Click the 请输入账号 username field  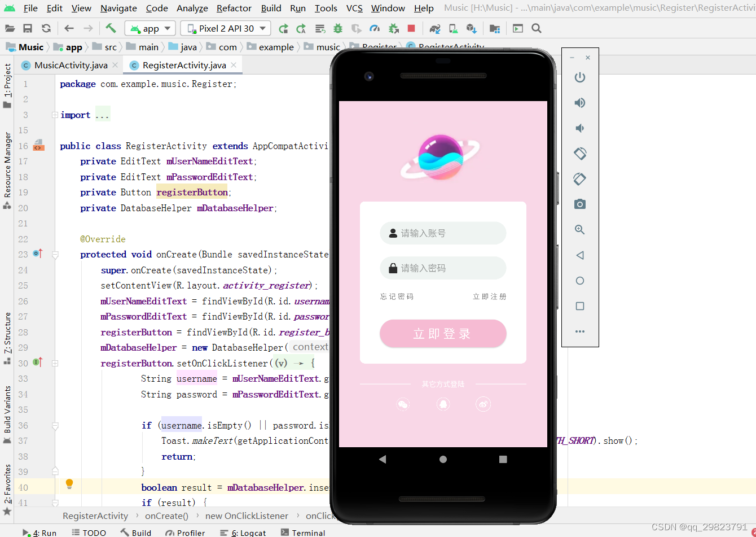coord(443,233)
